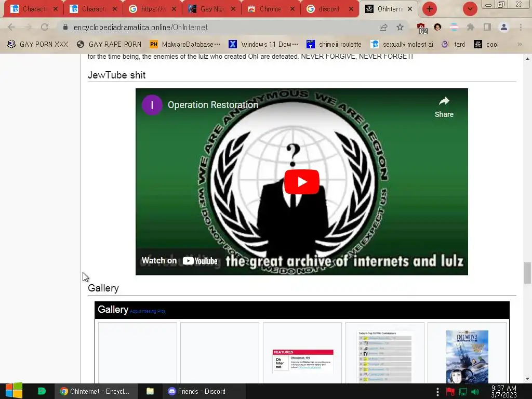Open the volume speaker tray icon
The height and width of the screenshot is (399, 532).
tap(475, 392)
